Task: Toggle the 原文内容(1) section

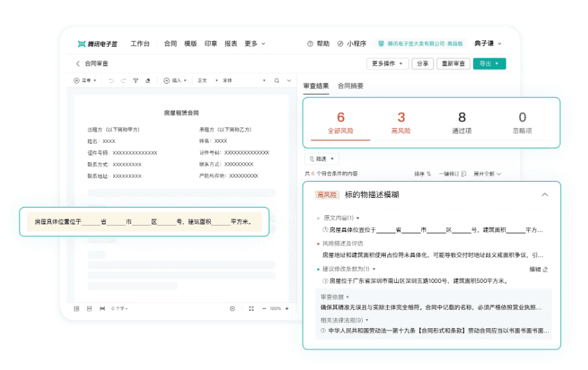Action: tap(342, 218)
